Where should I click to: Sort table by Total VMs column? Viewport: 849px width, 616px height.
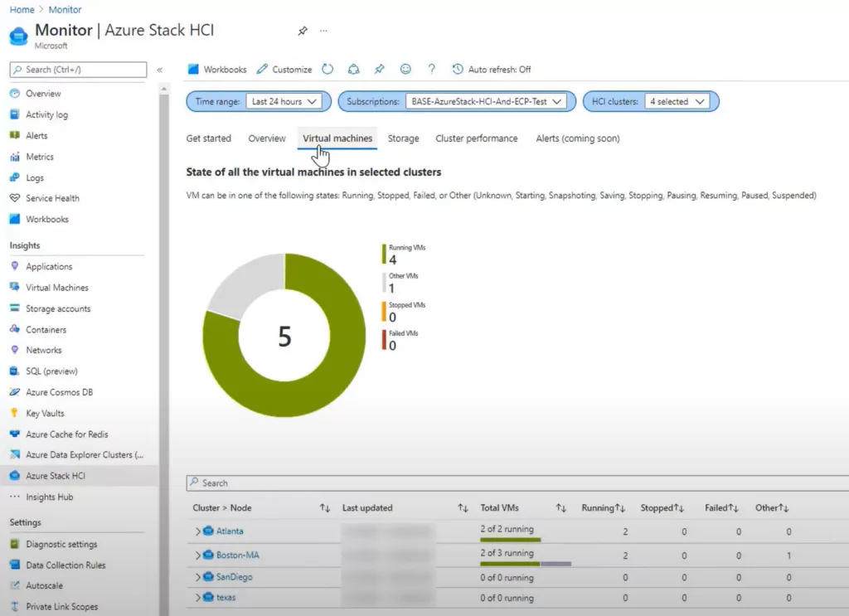click(x=560, y=508)
